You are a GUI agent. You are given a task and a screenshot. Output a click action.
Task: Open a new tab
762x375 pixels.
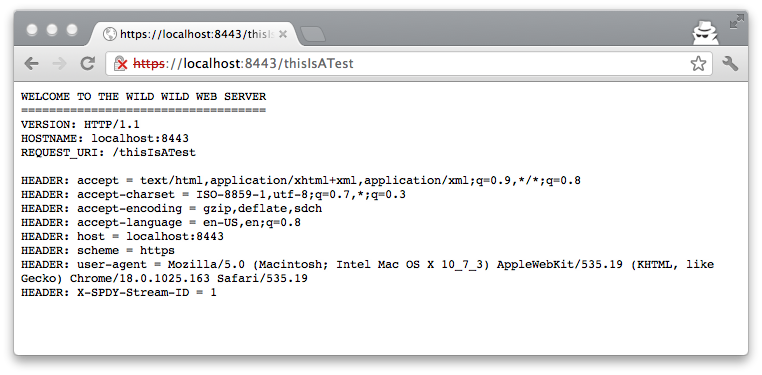[313, 34]
